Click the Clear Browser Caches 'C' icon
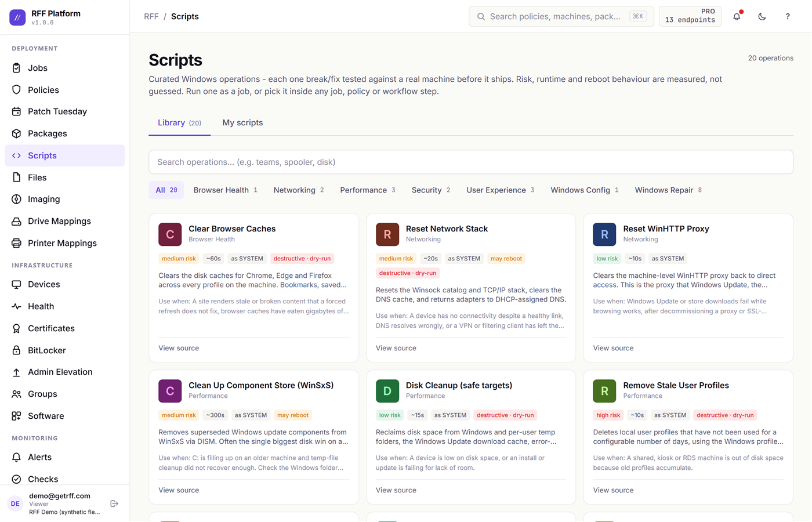The height and width of the screenshot is (522, 812). 170,234
